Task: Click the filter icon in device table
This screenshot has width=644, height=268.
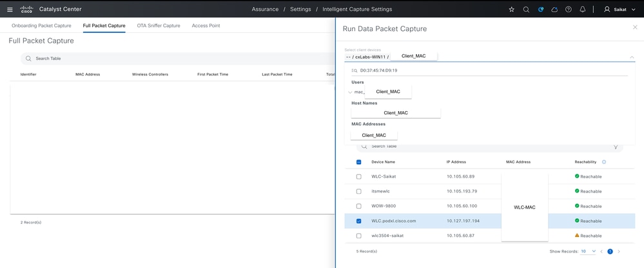Action: (x=616, y=147)
